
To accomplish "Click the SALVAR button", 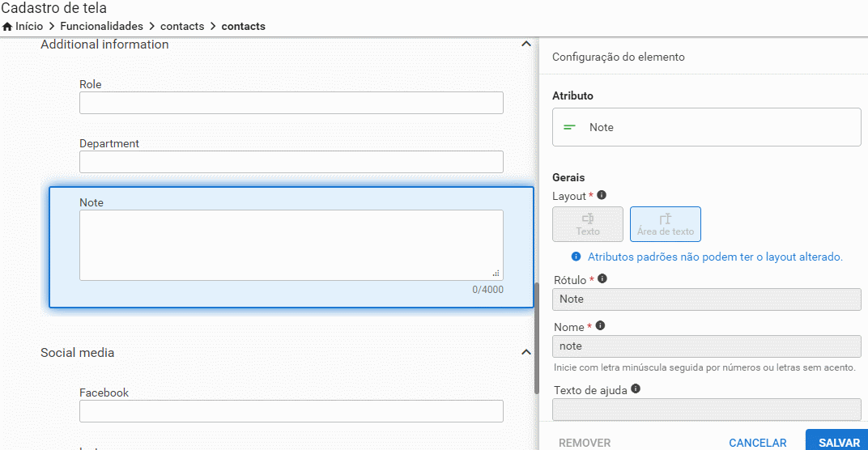I will 838,440.
